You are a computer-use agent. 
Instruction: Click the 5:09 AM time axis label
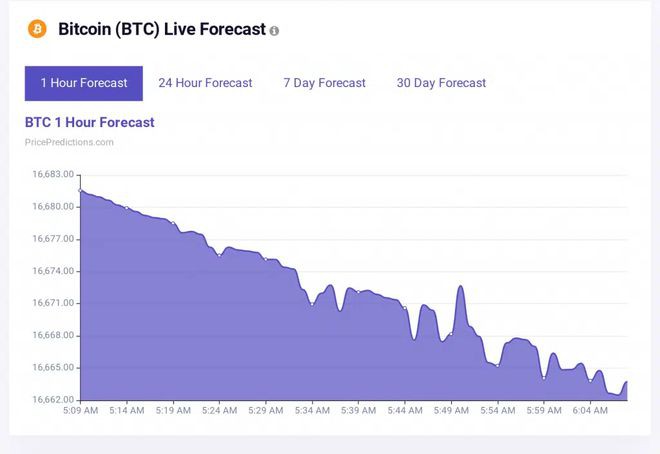[80, 410]
